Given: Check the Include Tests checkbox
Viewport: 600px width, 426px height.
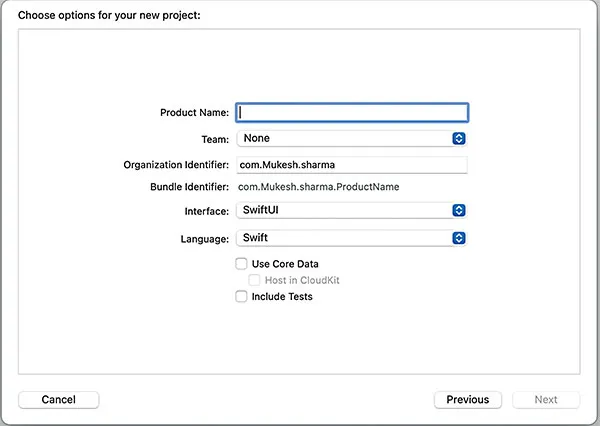Looking at the screenshot, I should [241, 297].
